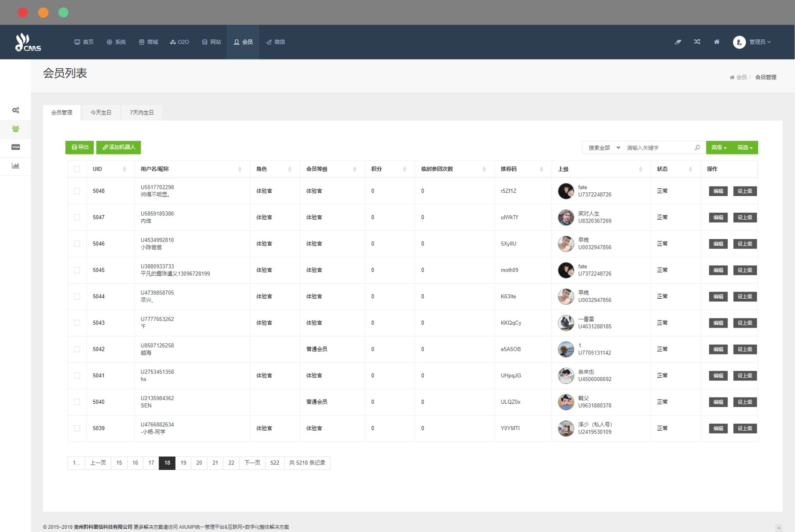Tick the checkbox for UID 5042

coord(77,349)
